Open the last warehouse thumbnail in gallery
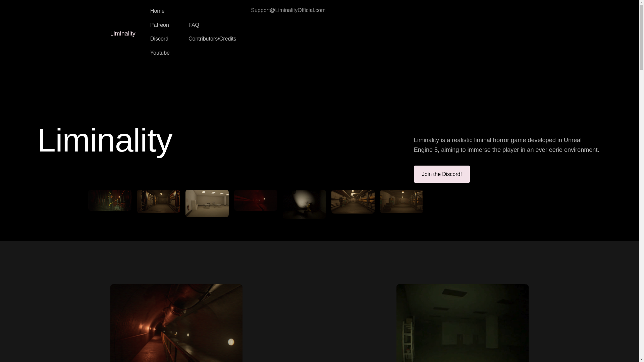The image size is (644, 362). click(401, 201)
